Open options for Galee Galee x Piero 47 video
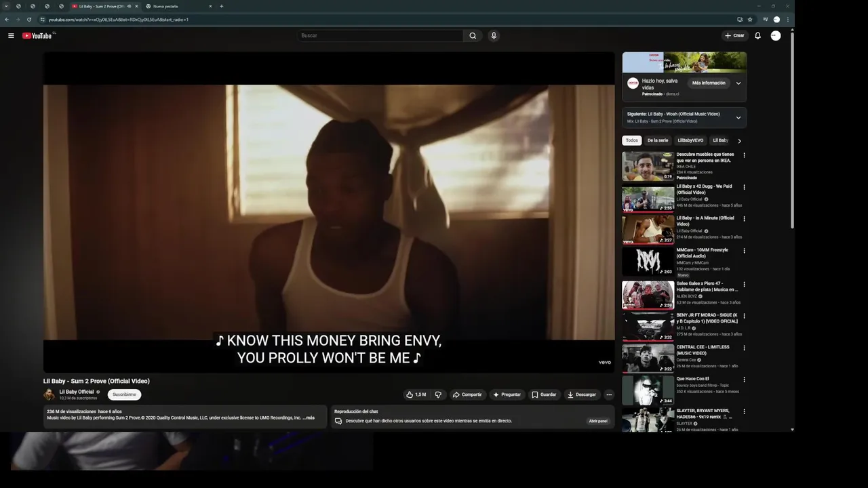The height and width of the screenshot is (488, 868). click(744, 285)
